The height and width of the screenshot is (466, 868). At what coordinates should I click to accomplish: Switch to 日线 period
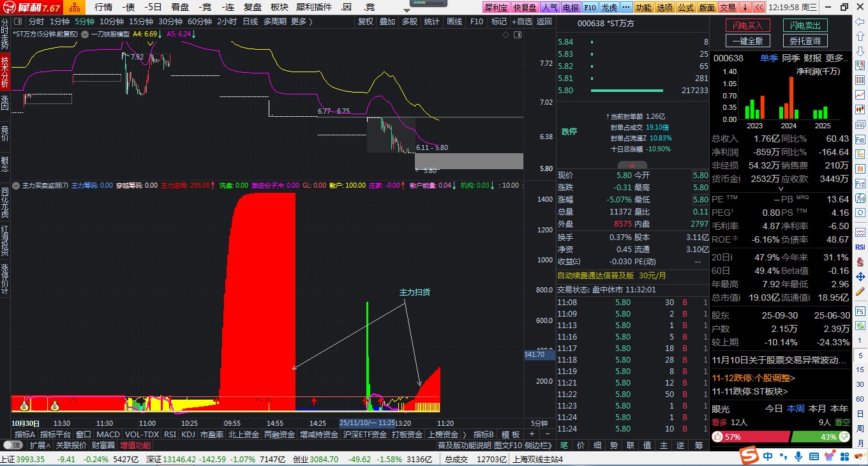tap(250, 22)
